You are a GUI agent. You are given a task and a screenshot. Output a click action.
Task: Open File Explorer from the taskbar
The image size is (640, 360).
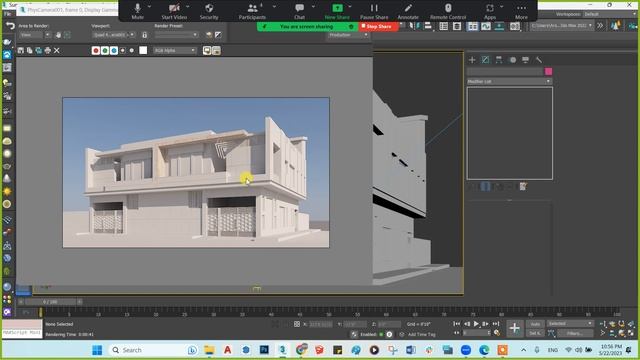tap(209, 350)
